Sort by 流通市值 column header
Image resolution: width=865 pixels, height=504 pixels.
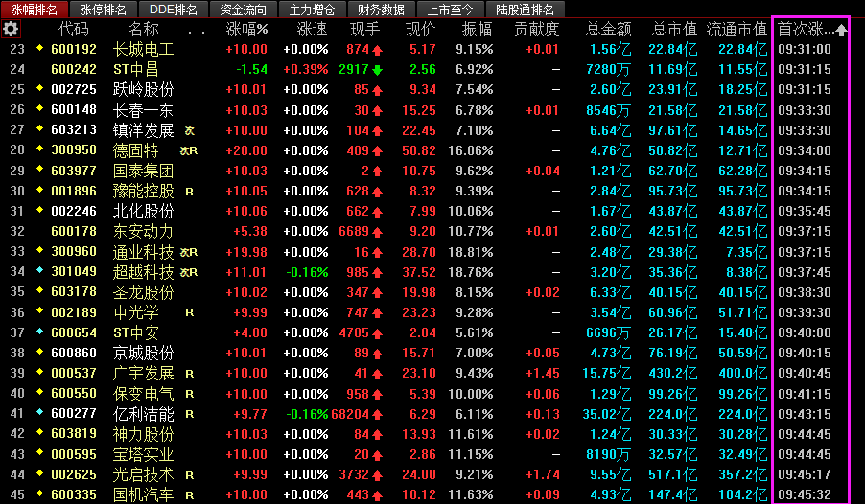click(x=737, y=30)
